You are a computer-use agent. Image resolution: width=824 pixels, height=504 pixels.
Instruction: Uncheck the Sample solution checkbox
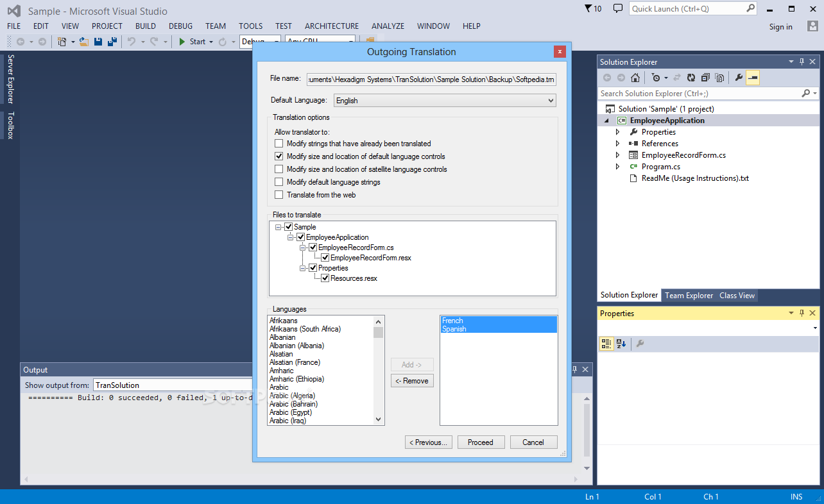288,227
